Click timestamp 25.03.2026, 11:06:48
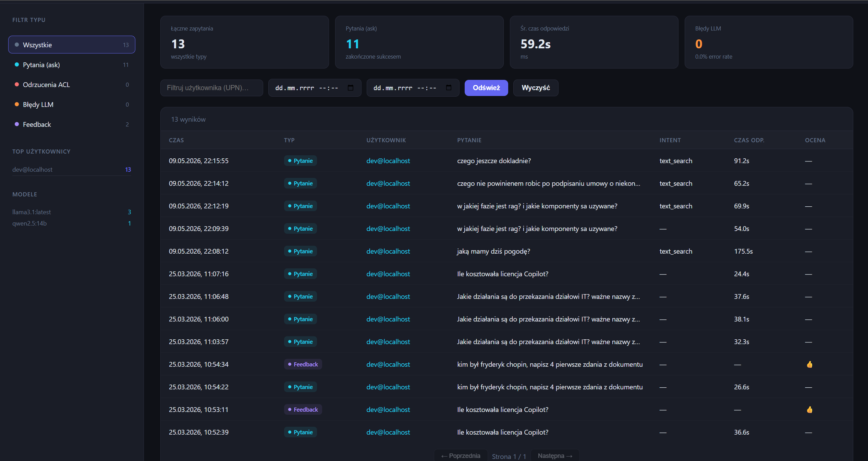The height and width of the screenshot is (461, 868). click(x=198, y=296)
